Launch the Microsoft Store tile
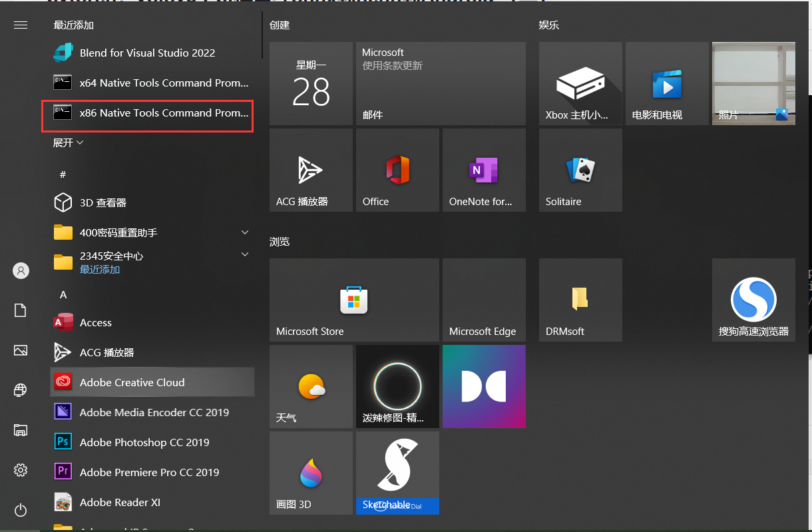The width and height of the screenshot is (812, 532). 353,300
